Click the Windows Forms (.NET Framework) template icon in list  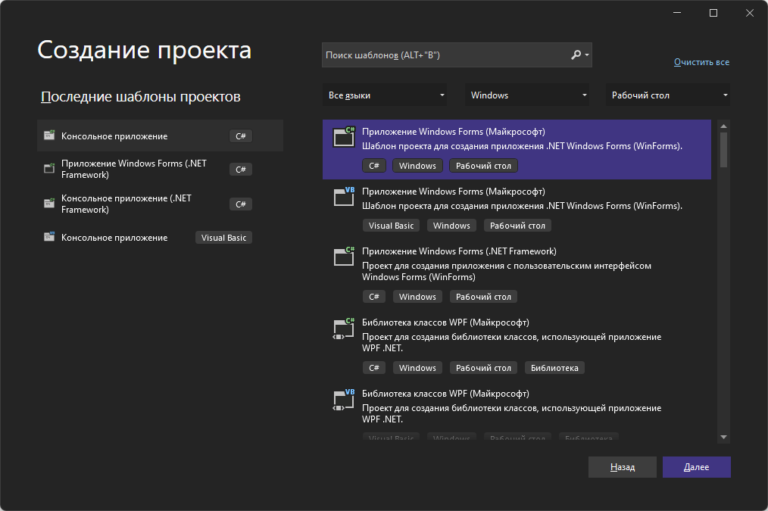coord(344,256)
